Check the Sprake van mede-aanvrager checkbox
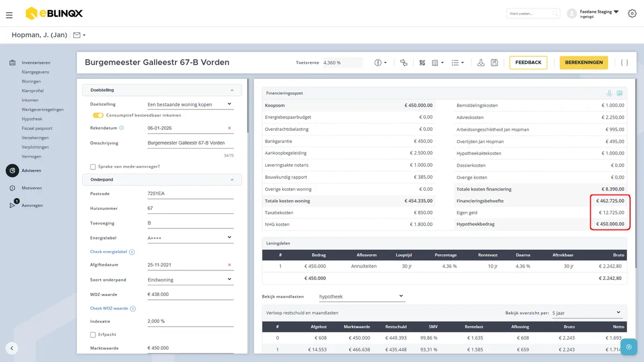 93,167
